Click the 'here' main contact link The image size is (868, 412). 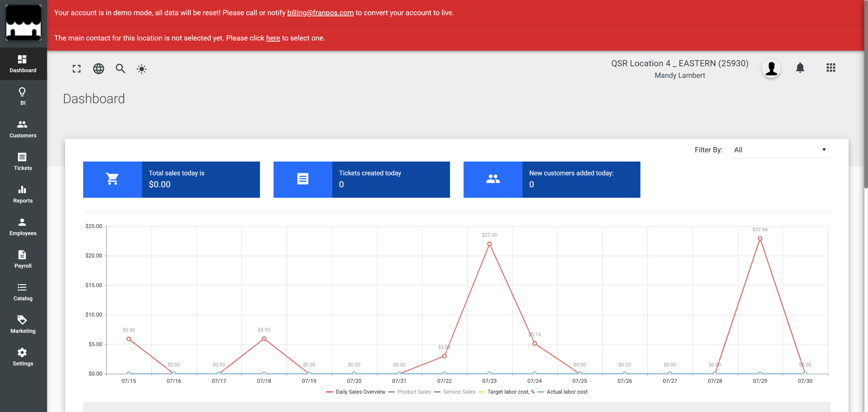[273, 38]
